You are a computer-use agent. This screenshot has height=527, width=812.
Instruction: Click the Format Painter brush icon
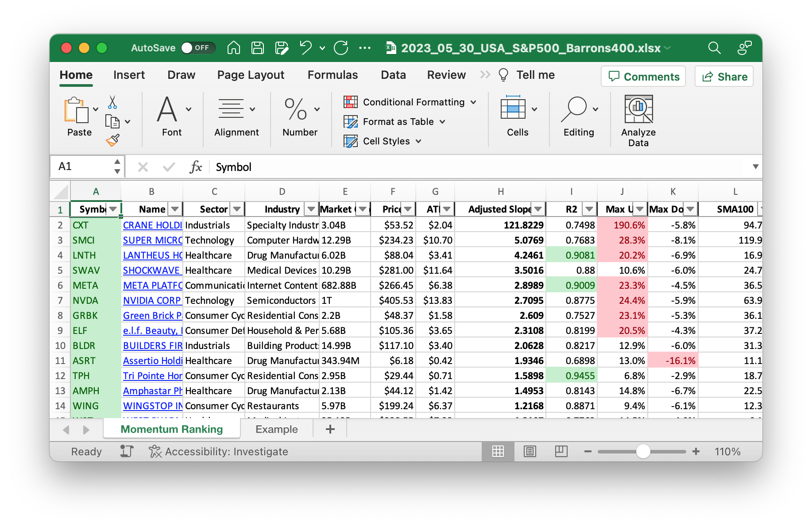click(112, 140)
